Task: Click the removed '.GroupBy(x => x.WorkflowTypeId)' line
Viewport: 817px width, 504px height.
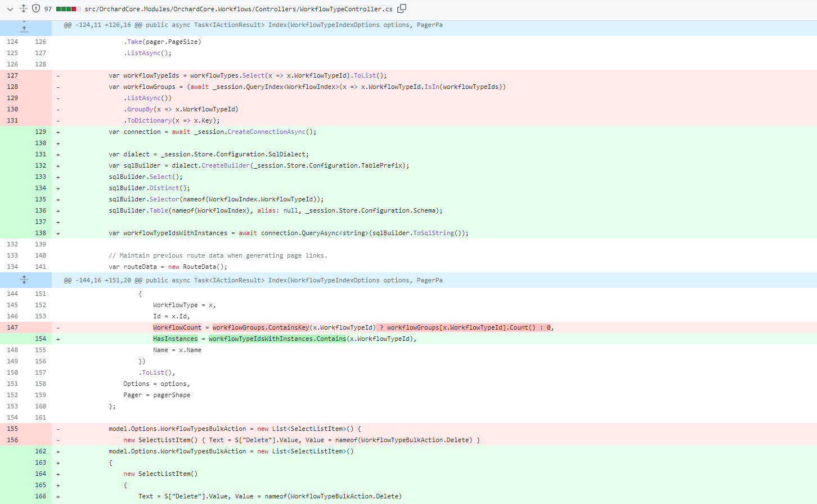Action: [181, 109]
